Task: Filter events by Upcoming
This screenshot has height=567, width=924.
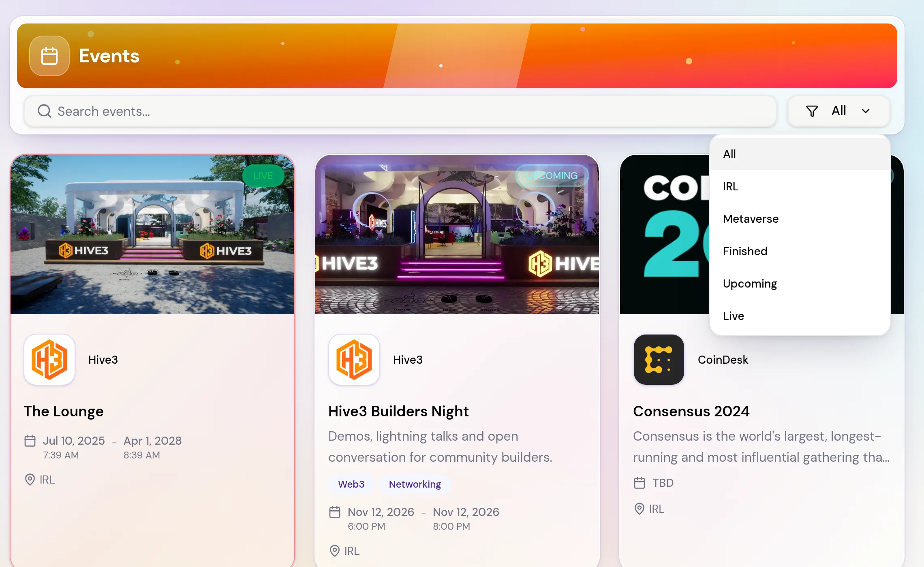Action: pos(800,283)
